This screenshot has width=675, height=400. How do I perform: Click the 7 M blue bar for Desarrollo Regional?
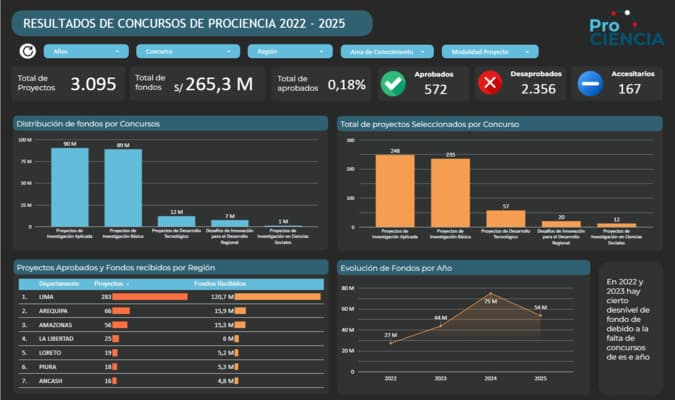coord(230,223)
